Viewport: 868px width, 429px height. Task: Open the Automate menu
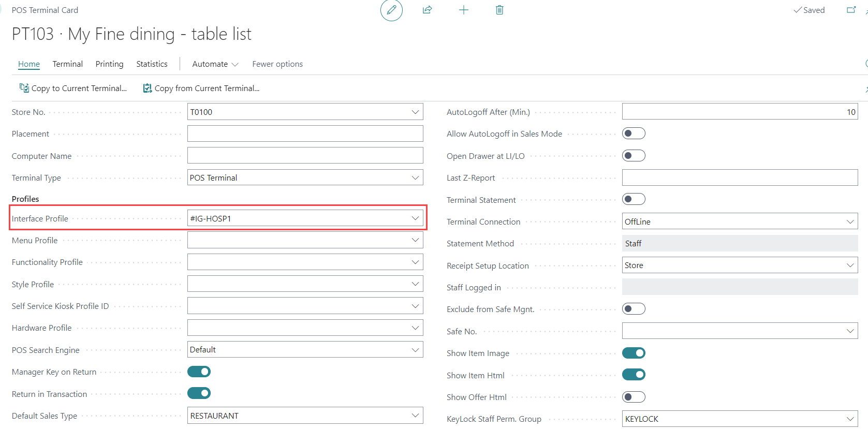pyautogui.click(x=215, y=64)
